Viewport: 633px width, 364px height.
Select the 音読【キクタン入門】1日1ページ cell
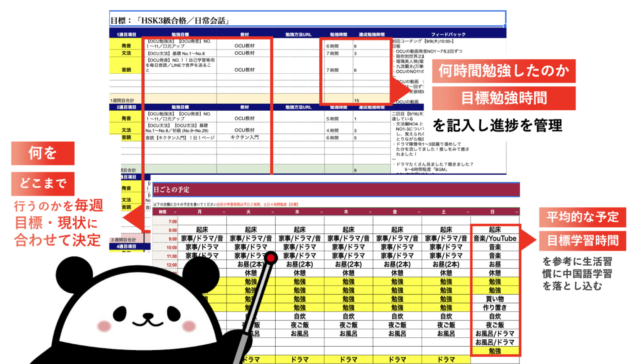180,138
